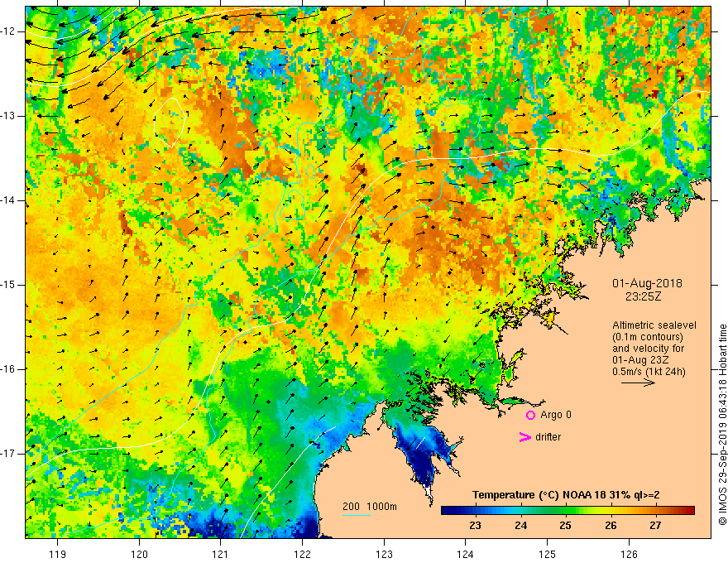728x563 pixels.
Task: Click the '1000m' isobath depth label
Action: pos(381,507)
